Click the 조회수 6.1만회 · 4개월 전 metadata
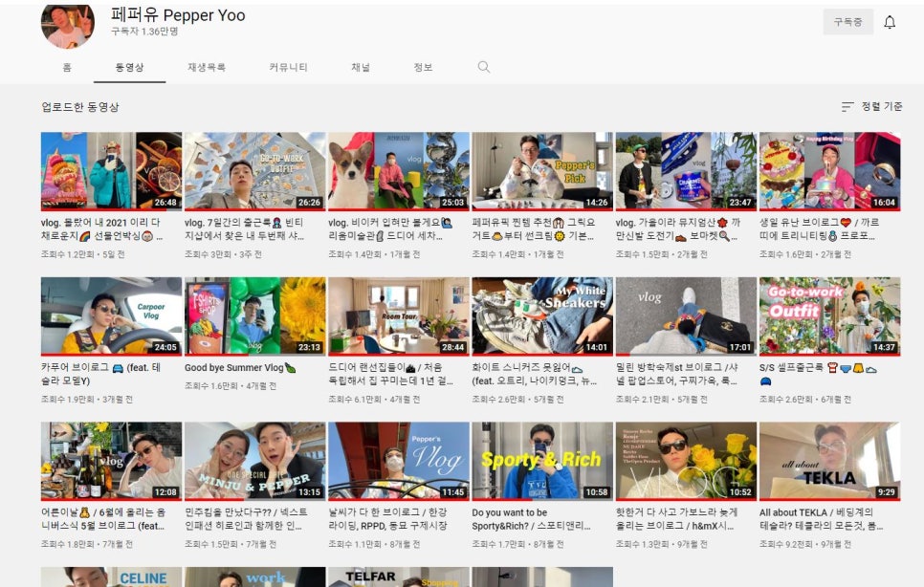This screenshot has width=924, height=587. [x=374, y=400]
